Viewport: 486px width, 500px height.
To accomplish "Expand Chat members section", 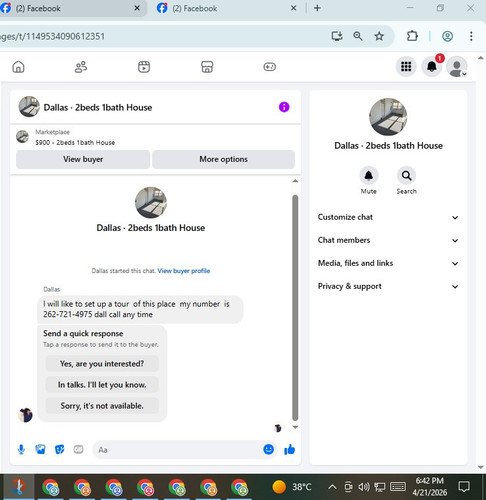I will 388,240.
